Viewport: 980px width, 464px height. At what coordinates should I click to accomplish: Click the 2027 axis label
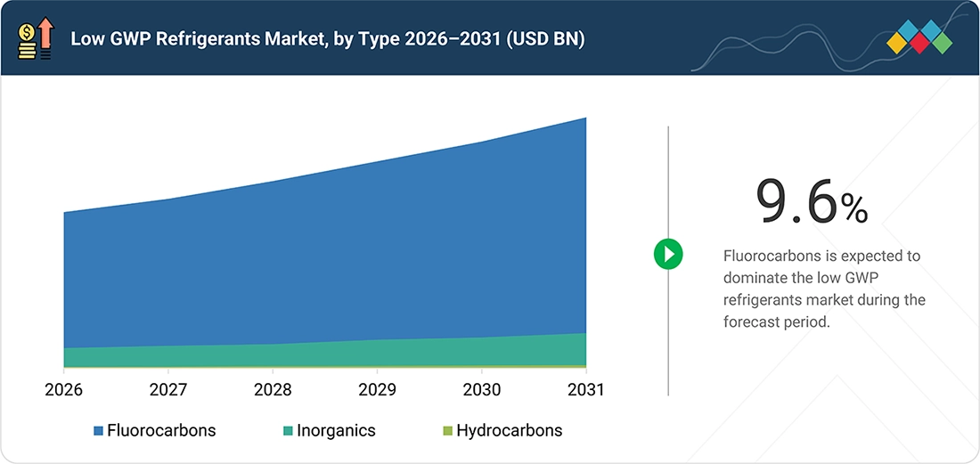pos(168,390)
